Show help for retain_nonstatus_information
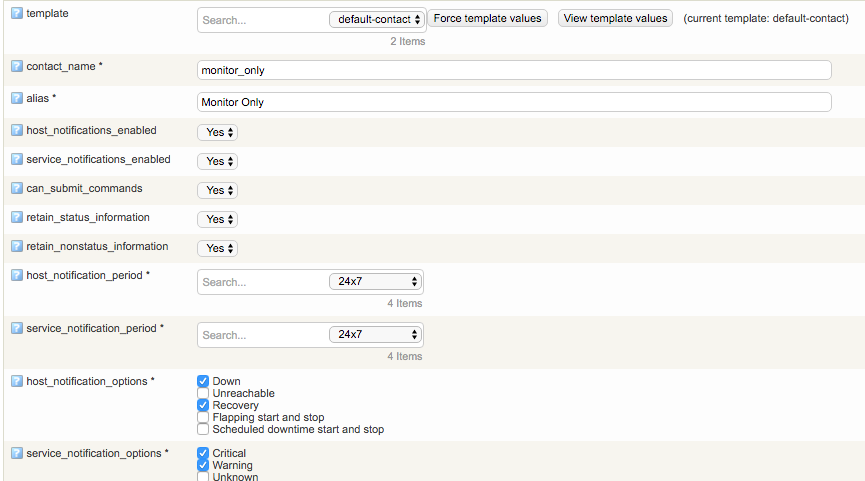The height and width of the screenshot is (481, 865). point(17,246)
